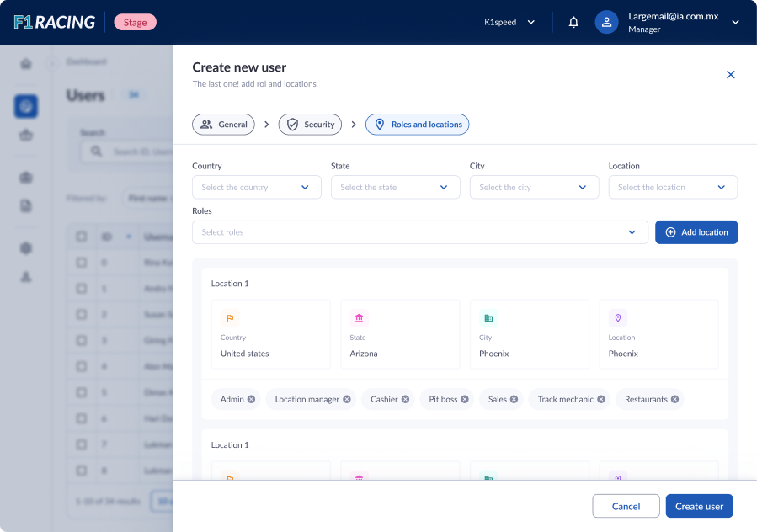Viewport: 757px width, 532px height.
Task: Toggle the checkbox for row ID 1
Action: click(x=82, y=288)
